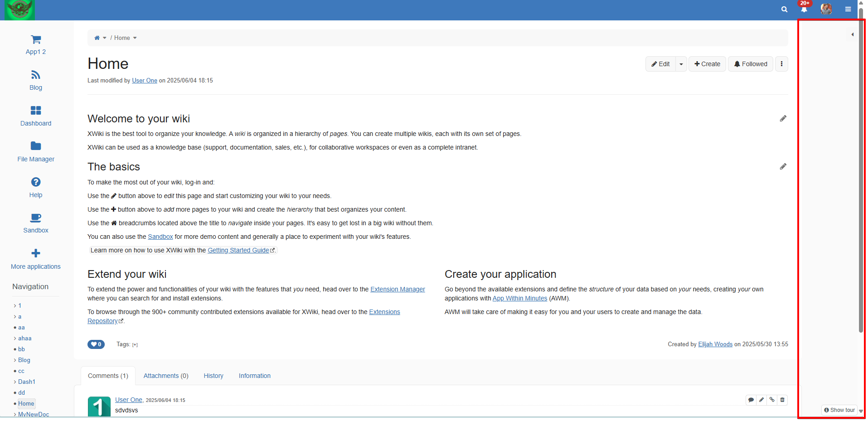This screenshot has height=421, width=868.
Task: Edit User One's comment
Action: tap(761, 400)
